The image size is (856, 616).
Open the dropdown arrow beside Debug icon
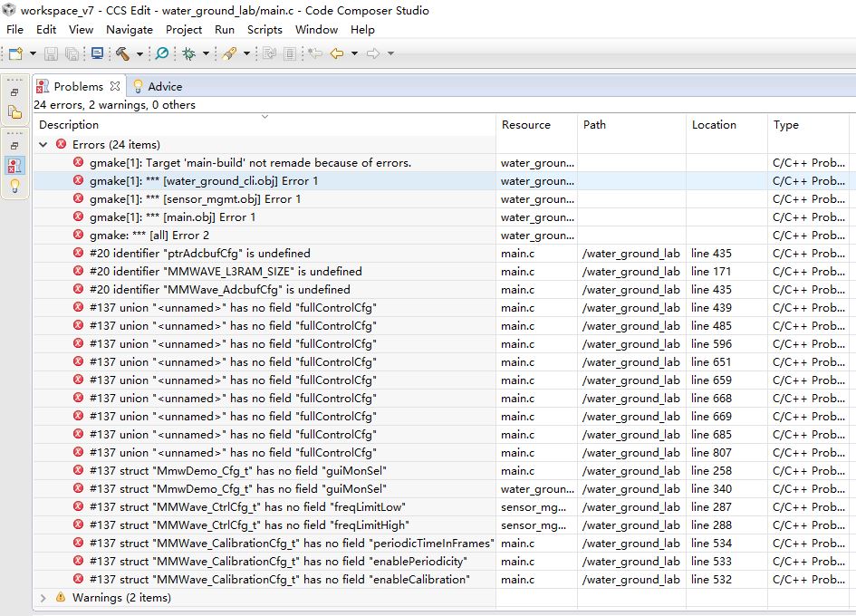(206, 54)
